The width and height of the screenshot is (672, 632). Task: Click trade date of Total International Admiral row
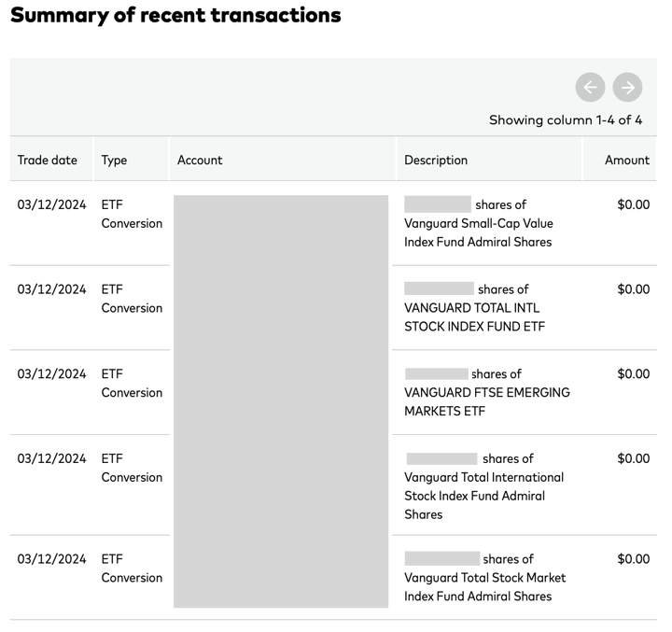[x=51, y=458]
